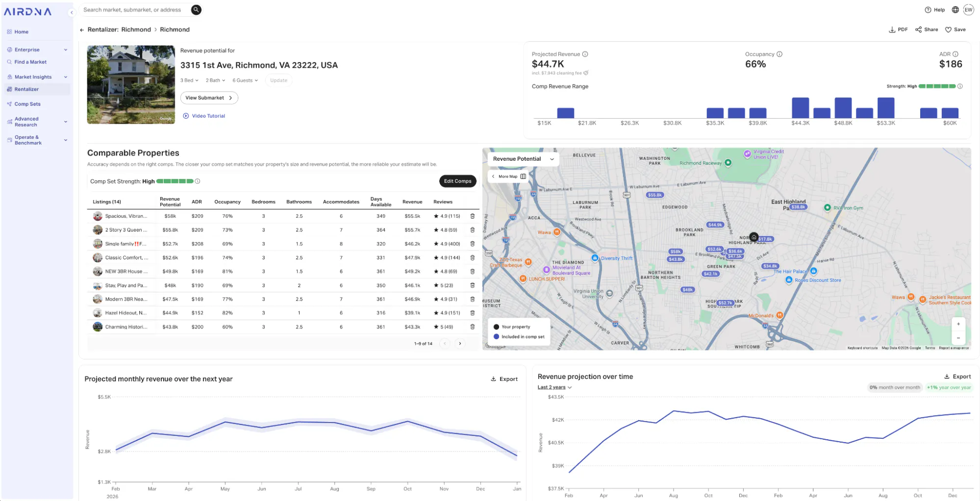Click the Comp Set Strength info icon
The width and height of the screenshot is (980, 501).
click(198, 181)
